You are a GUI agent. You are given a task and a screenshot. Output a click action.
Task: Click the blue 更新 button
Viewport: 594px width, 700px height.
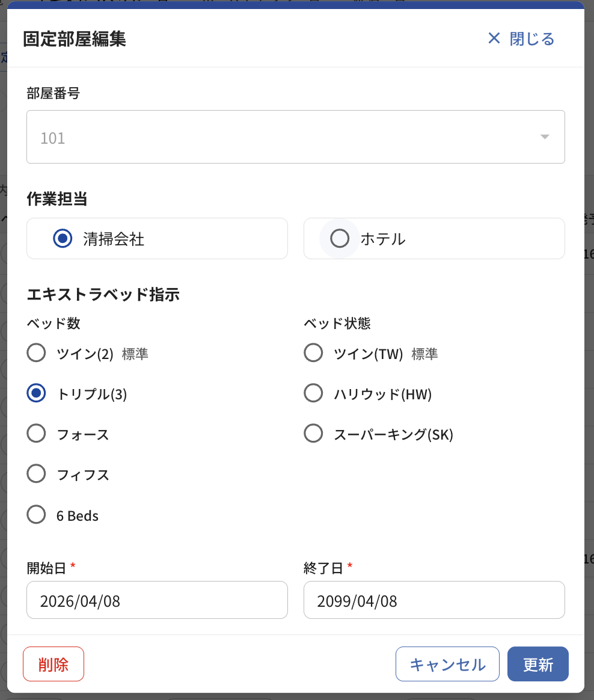coord(537,664)
